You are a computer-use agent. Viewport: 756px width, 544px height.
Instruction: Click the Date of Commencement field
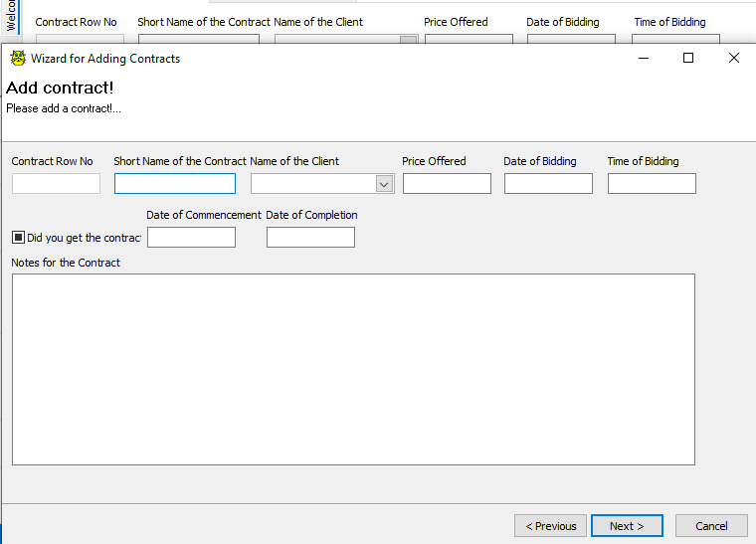191,237
